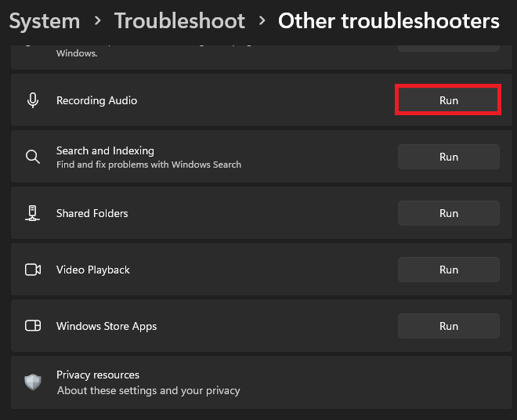Select the Search and Indexing row label
The height and width of the screenshot is (420, 517).
pyautogui.click(x=105, y=150)
